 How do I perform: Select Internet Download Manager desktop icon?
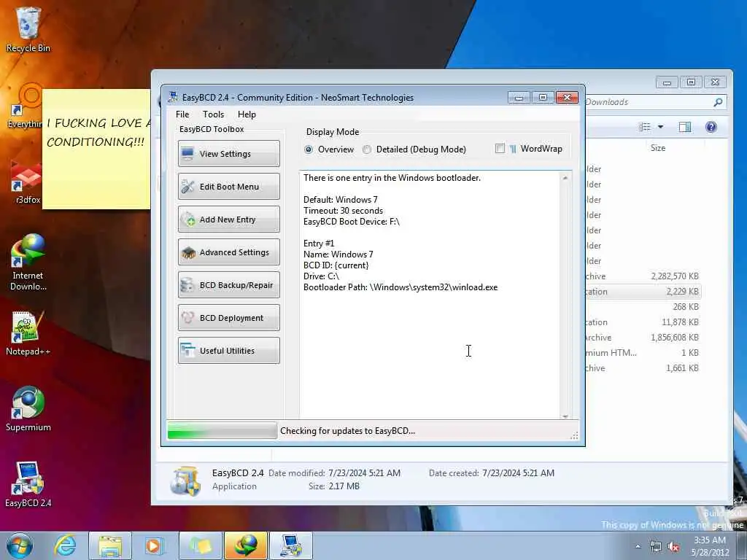[x=28, y=262]
